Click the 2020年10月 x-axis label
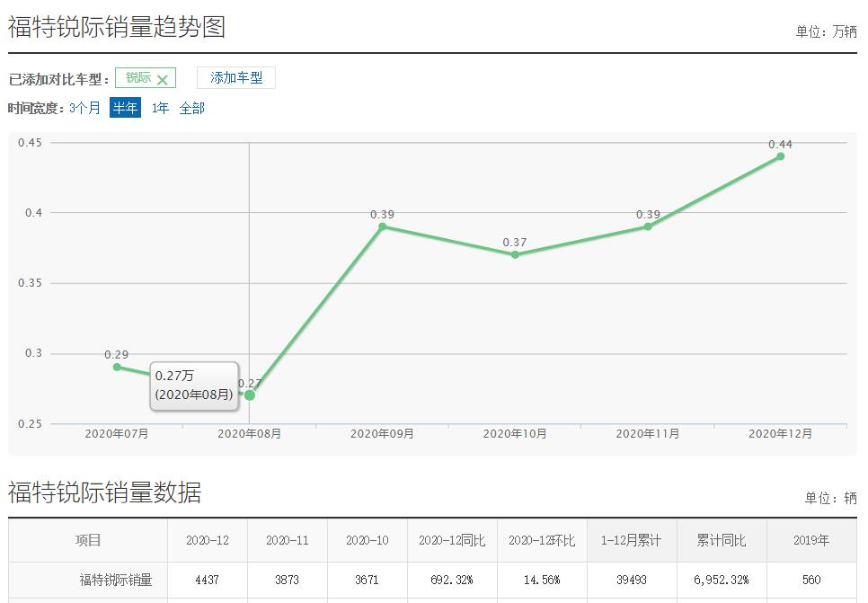 [515, 433]
